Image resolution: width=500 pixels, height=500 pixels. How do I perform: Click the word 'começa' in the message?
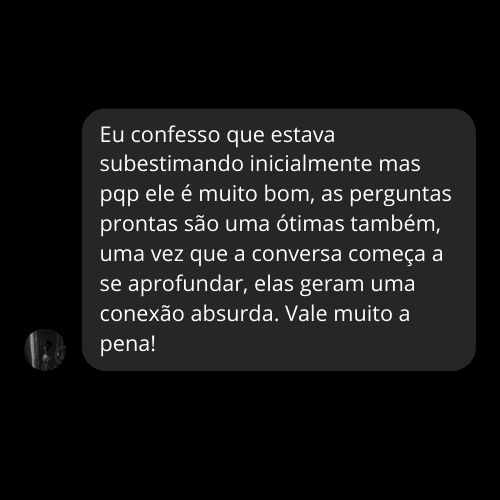(387, 255)
